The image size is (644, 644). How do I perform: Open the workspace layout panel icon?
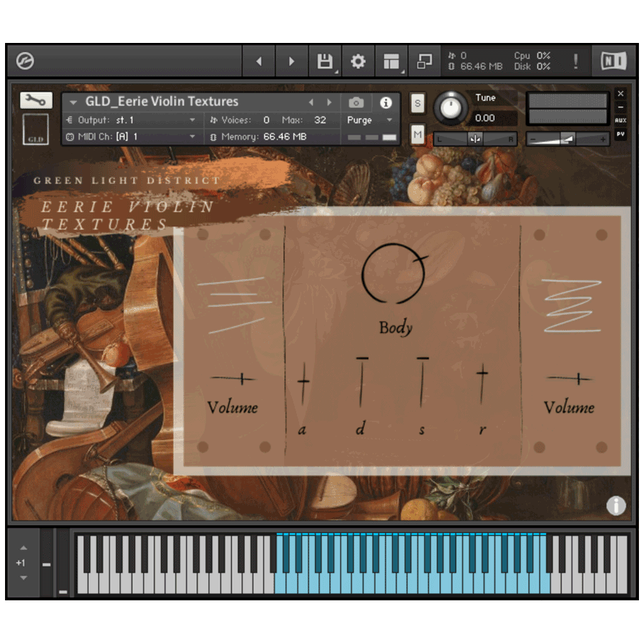coord(391,62)
